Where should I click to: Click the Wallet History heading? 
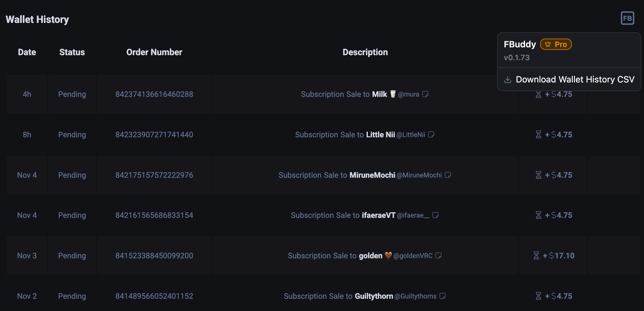[37, 19]
